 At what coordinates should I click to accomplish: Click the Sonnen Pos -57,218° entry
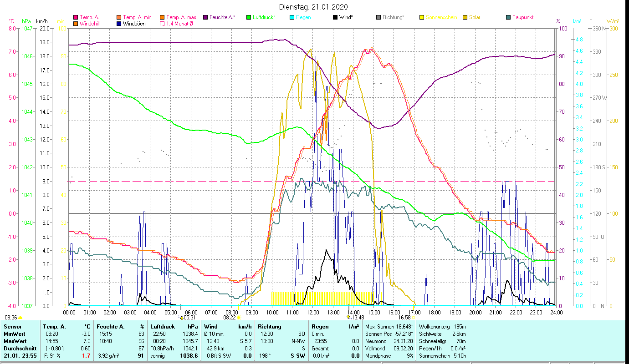point(389,334)
